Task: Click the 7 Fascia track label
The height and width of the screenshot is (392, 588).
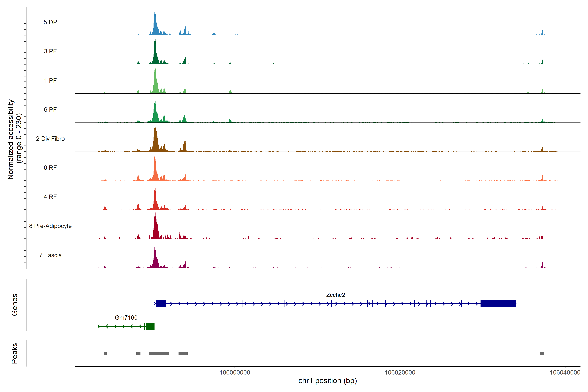Action: tap(50, 255)
